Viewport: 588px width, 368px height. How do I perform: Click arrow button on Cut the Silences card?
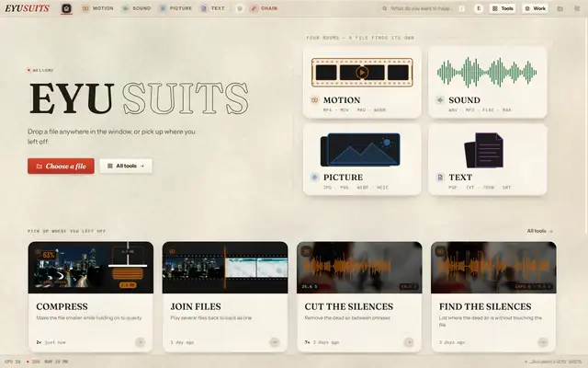click(409, 342)
